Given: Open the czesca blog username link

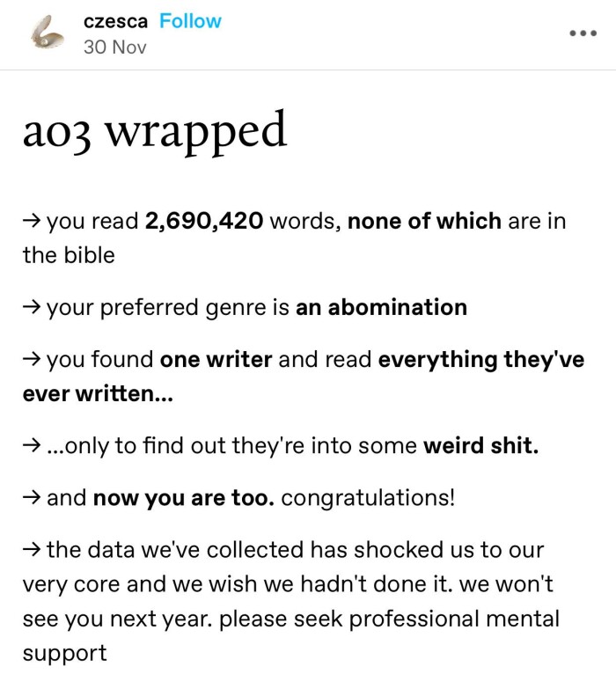Looking at the screenshot, I should 115,21.
